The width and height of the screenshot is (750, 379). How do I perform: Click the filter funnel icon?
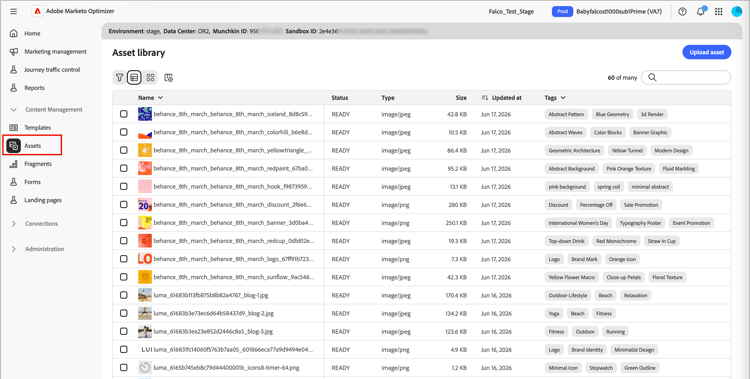(x=120, y=77)
